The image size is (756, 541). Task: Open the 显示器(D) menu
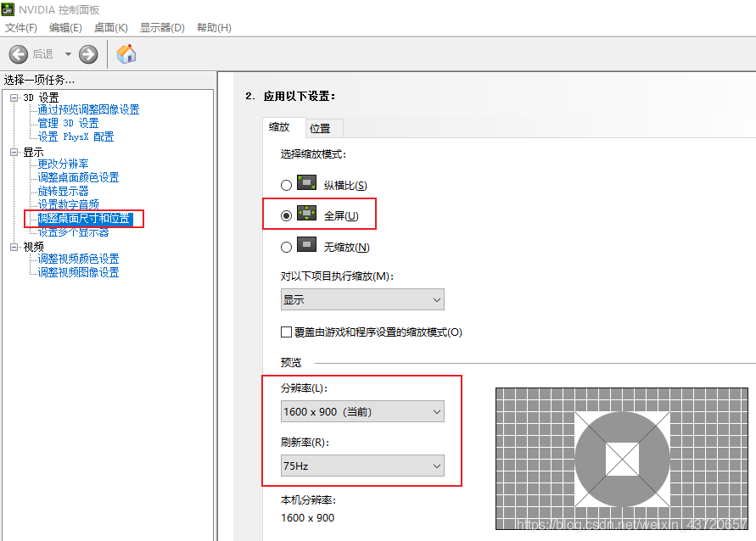click(x=162, y=27)
